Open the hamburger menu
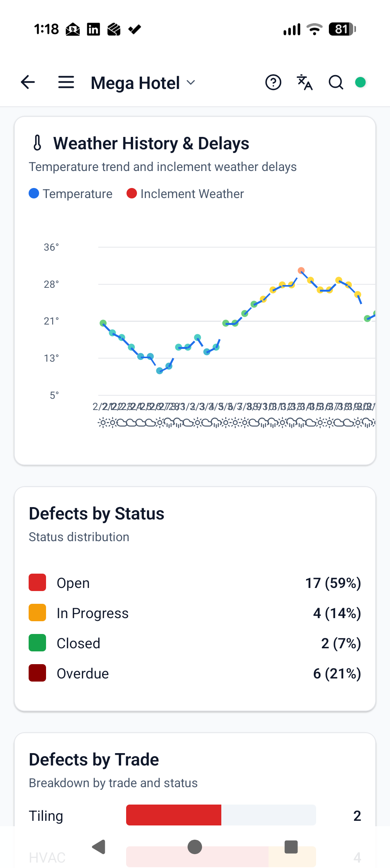 coord(66,82)
